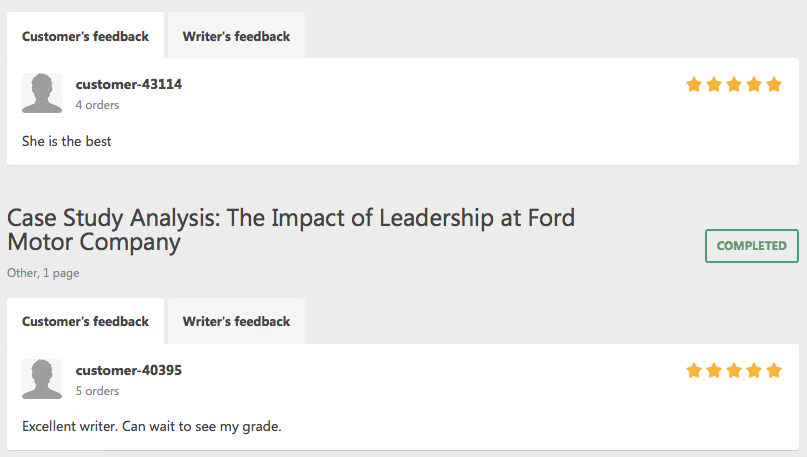Click fourth star of customer-43114 rating
Screen dimensions: 807x457
[x=754, y=84]
